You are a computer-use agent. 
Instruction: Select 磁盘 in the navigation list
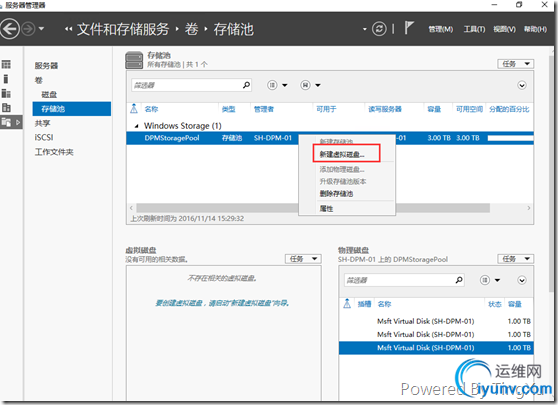[x=49, y=95]
